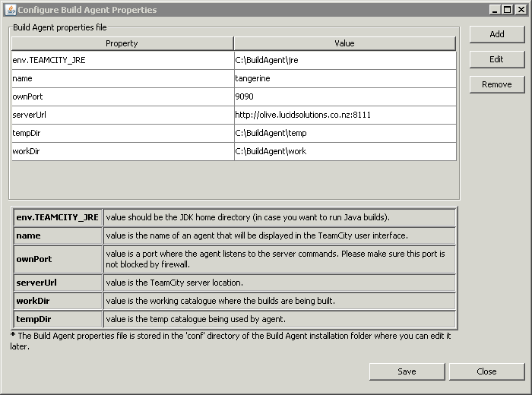Select the workDir property cell in top table
532x395 pixels.
pos(123,152)
